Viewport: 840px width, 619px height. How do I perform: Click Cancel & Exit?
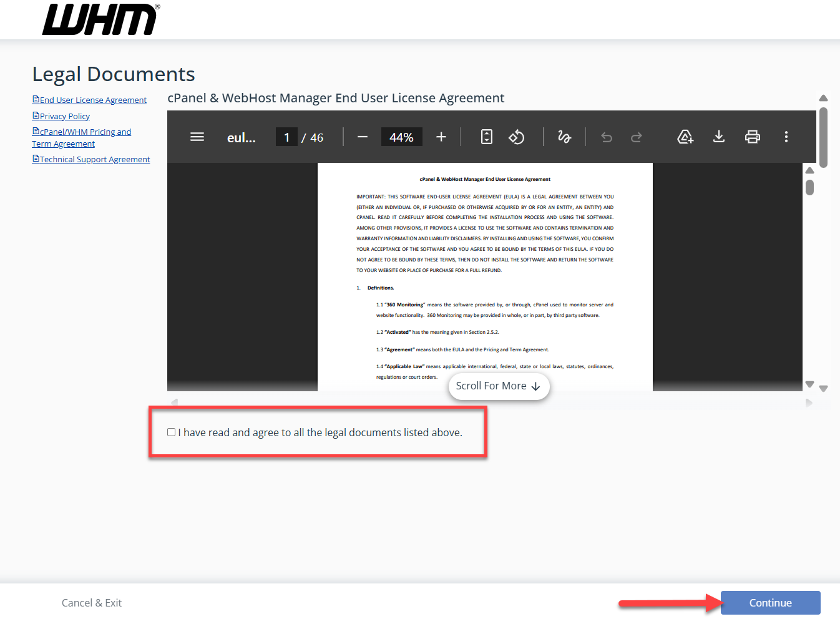tap(92, 603)
